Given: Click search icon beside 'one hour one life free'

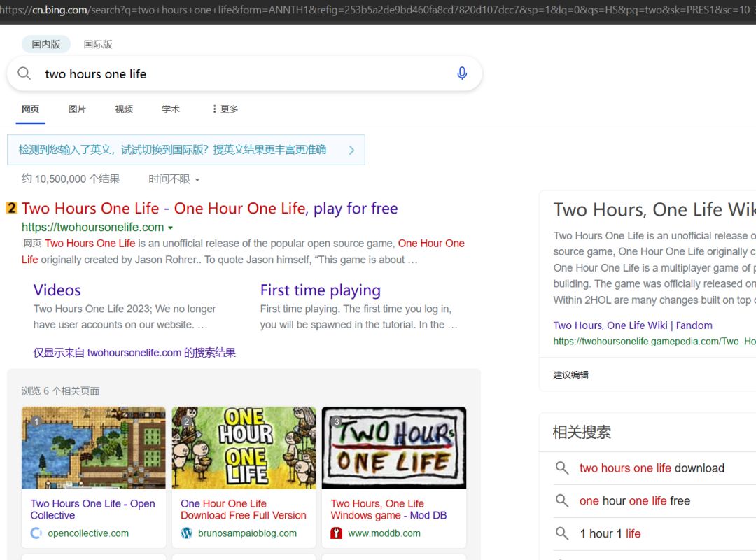Looking at the screenshot, I should pos(561,501).
